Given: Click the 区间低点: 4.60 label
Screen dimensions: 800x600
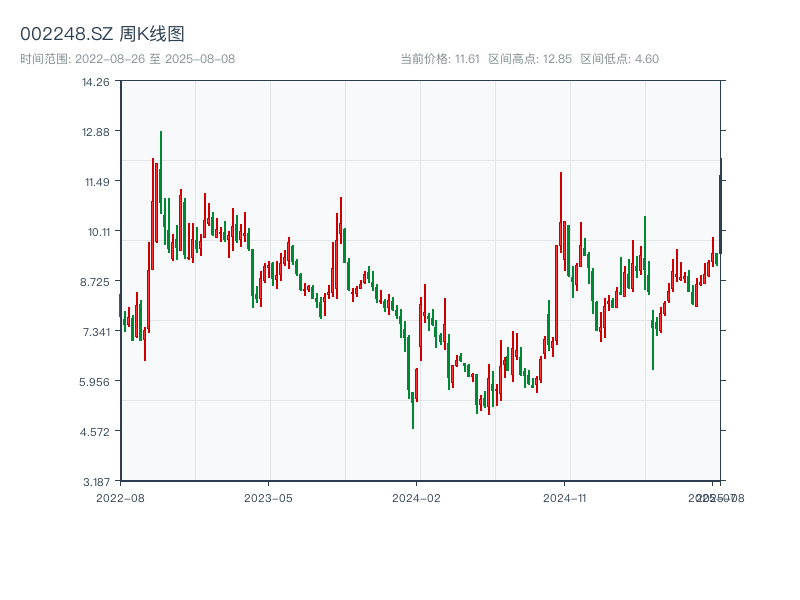Looking at the screenshot, I should [620, 59].
